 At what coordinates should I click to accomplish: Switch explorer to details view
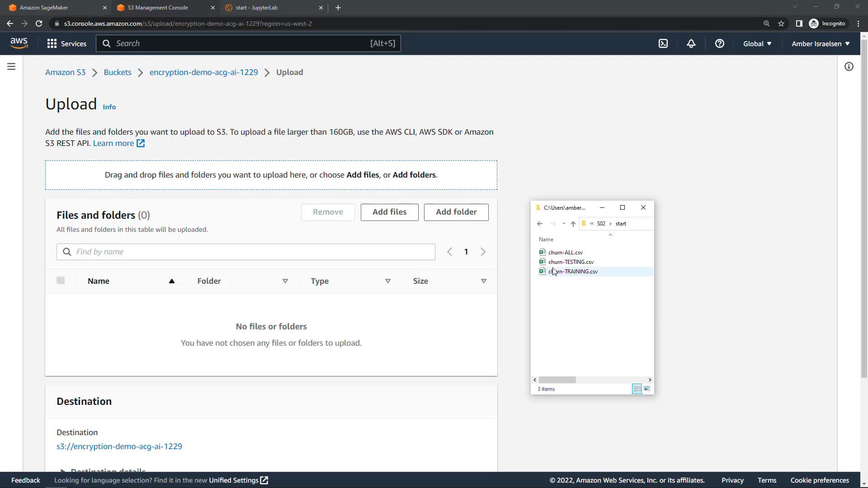(637, 389)
